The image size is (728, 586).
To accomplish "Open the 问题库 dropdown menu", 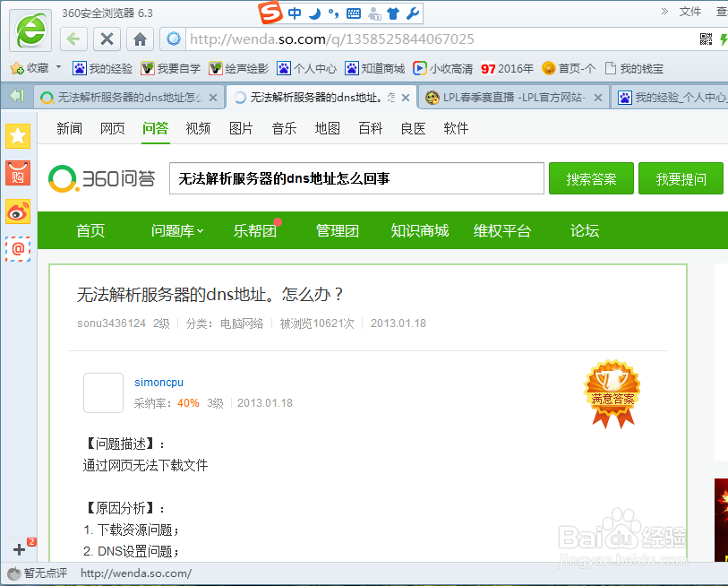I will 176,230.
